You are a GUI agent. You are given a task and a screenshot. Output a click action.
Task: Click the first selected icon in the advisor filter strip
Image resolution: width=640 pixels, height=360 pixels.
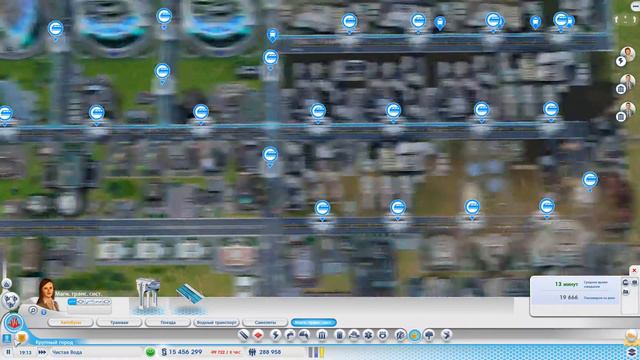pyautogui.click(x=72, y=302)
